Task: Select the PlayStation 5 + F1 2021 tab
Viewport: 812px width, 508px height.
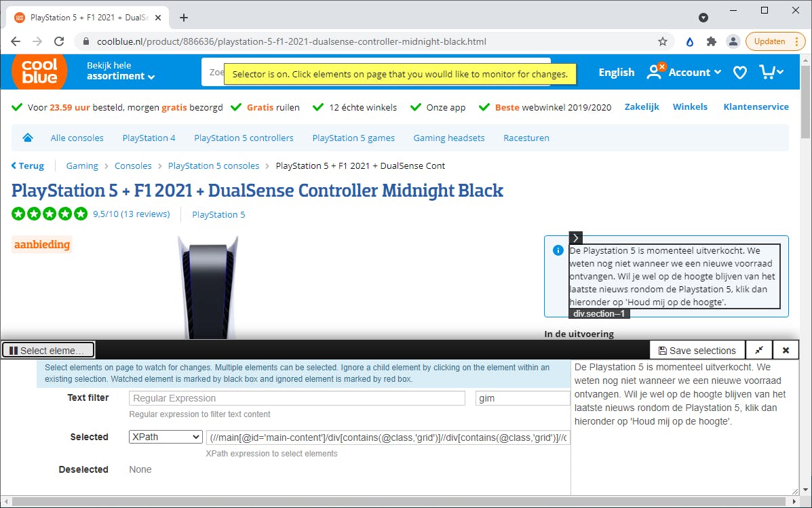Action: [88, 18]
